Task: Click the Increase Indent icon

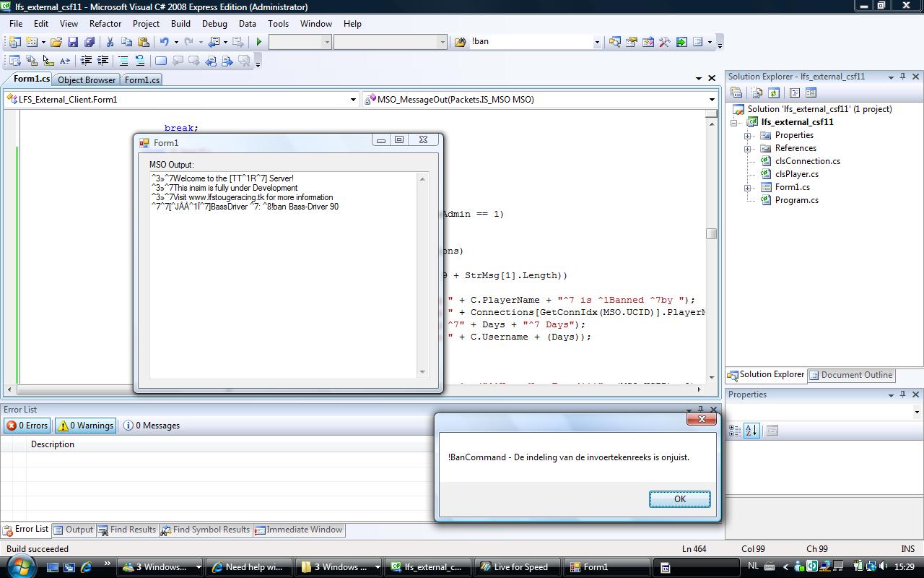Action: pos(103,61)
